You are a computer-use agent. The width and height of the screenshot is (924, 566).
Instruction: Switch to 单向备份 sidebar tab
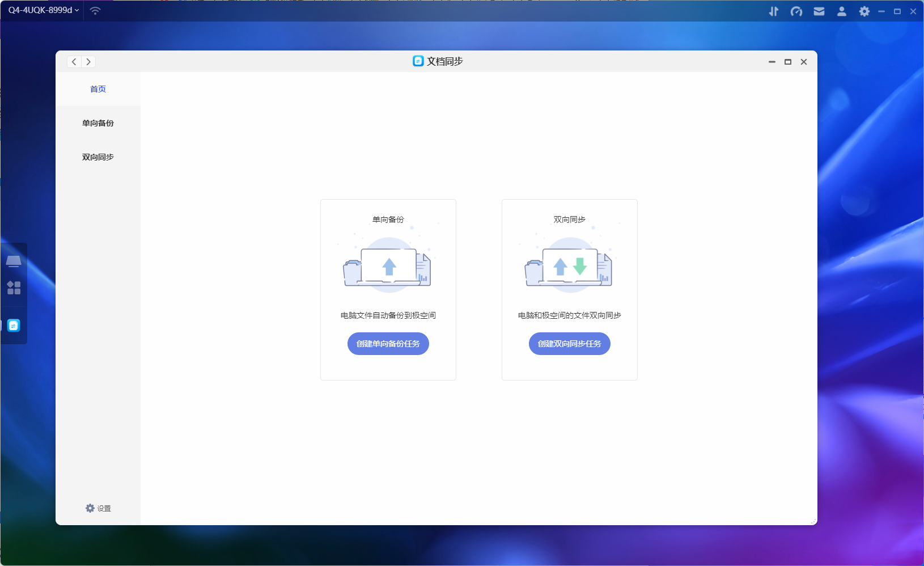[98, 123]
